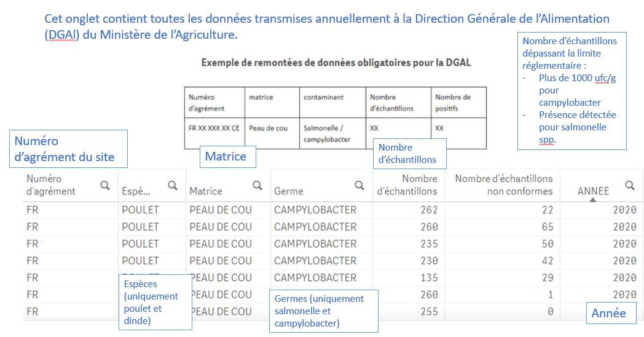Click the cell with value 255
The height and width of the screenshot is (337, 644).
tap(429, 311)
